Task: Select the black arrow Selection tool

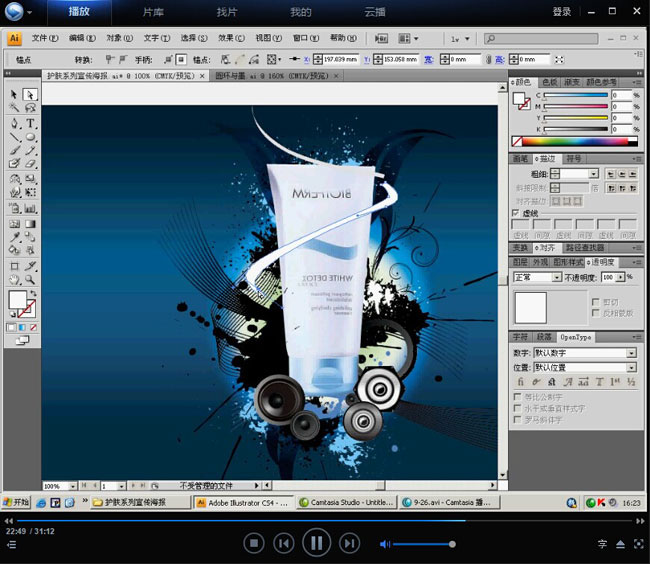Action: click(14, 94)
